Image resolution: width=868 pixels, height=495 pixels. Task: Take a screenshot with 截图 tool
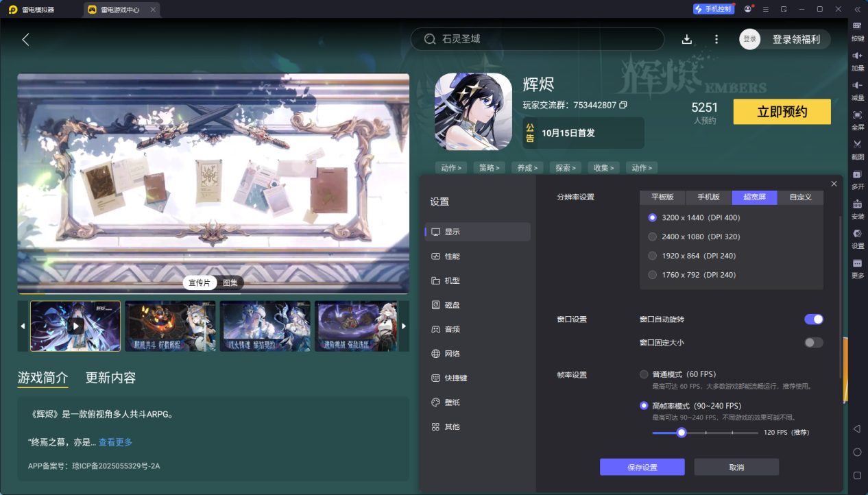point(858,149)
